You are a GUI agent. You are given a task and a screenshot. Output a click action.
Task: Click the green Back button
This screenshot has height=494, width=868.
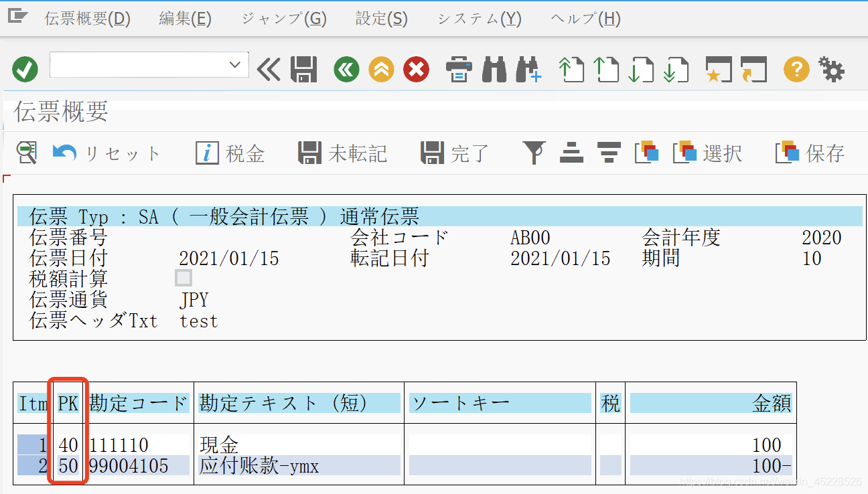coord(346,69)
